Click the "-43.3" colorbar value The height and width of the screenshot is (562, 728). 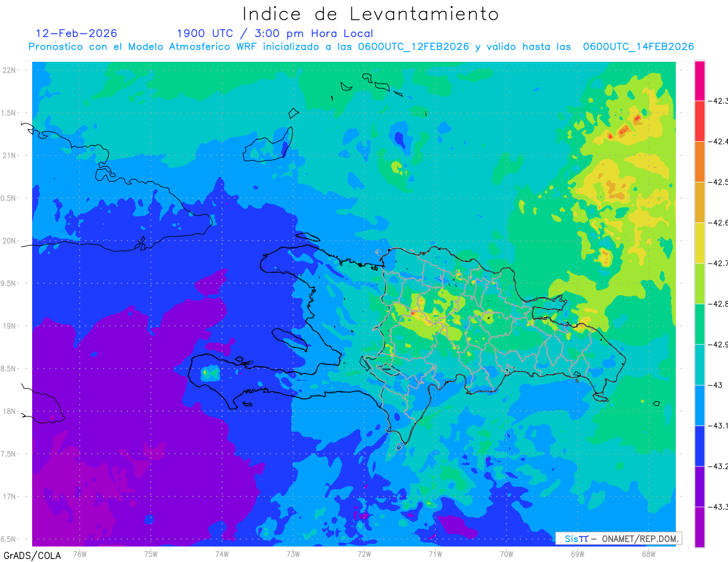point(718,507)
